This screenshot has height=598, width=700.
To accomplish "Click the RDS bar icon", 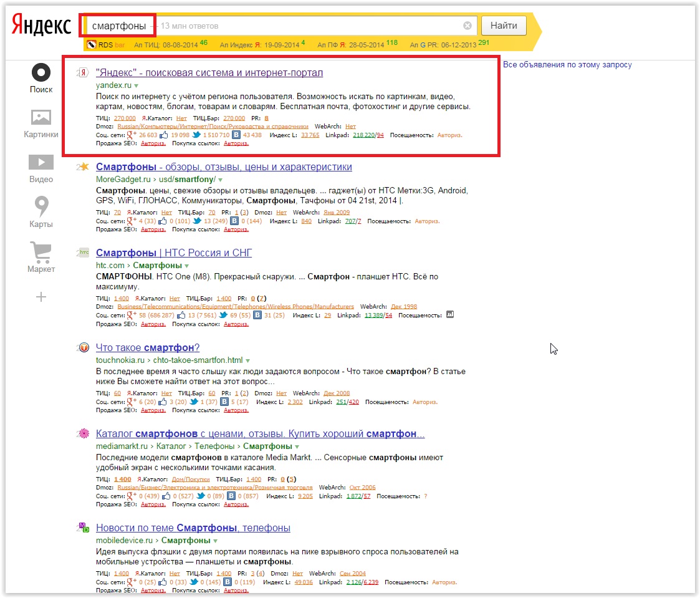I will pos(92,45).
